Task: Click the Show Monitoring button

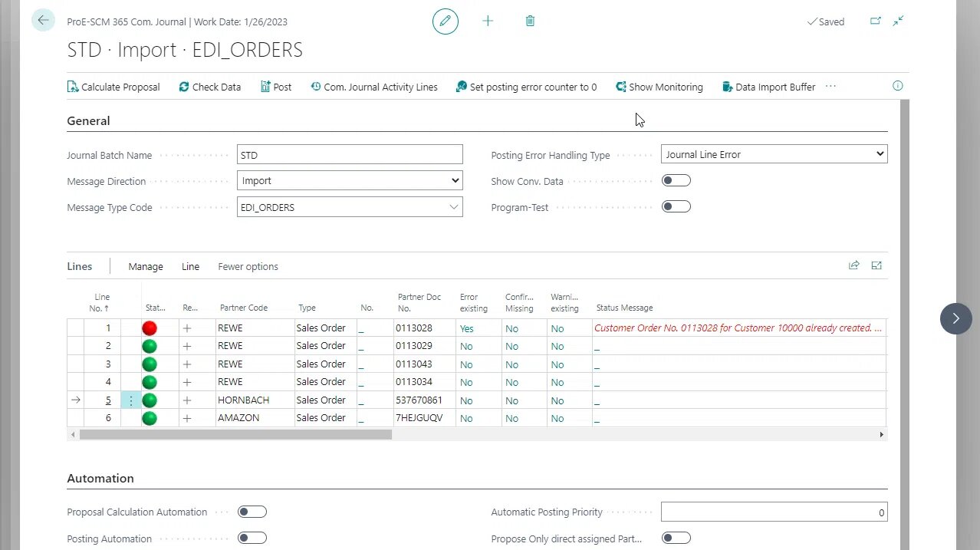Action: pyautogui.click(x=659, y=87)
